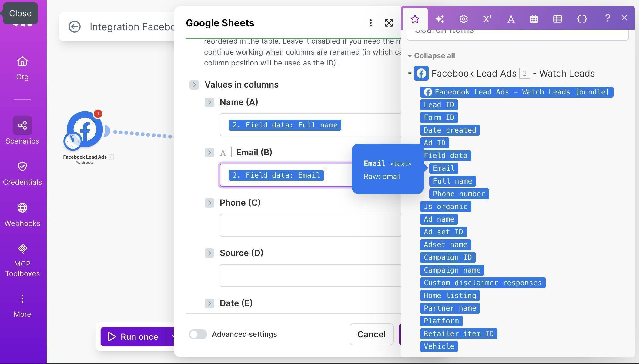Open the variables curly braces tab
This screenshot has height=364, width=639.
click(582, 19)
